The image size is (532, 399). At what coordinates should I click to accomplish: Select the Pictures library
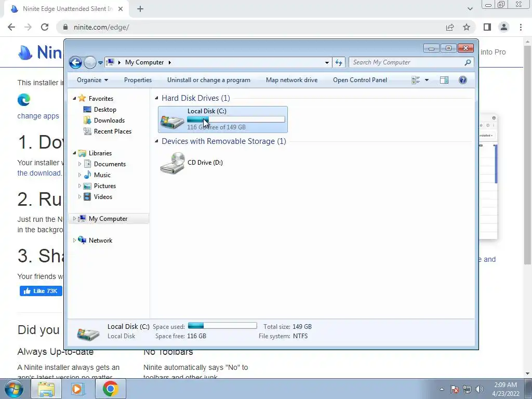point(105,186)
